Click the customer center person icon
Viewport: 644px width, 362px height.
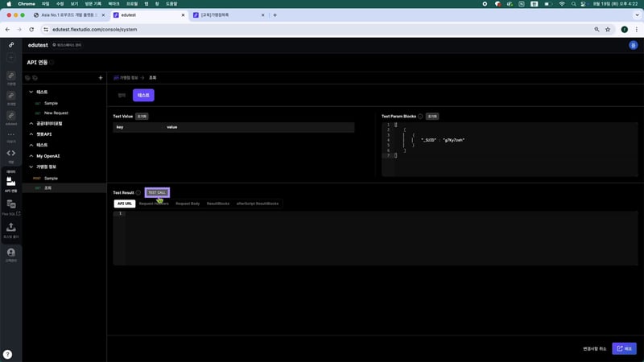(x=11, y=253)
